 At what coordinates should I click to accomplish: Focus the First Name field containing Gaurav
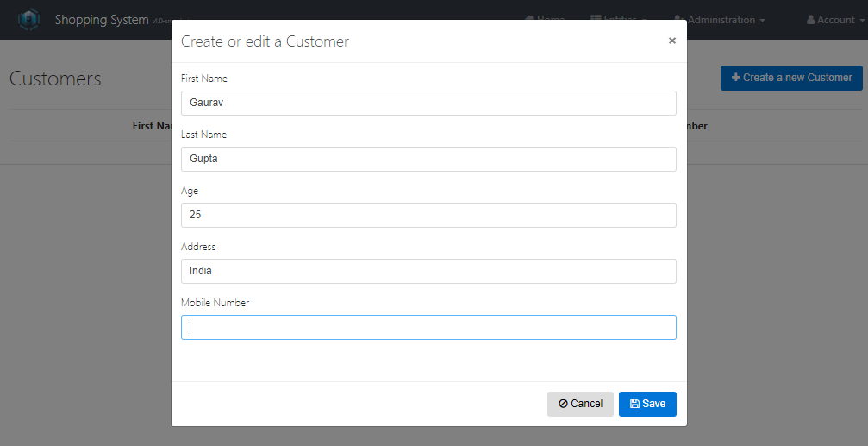pos(428,103)
